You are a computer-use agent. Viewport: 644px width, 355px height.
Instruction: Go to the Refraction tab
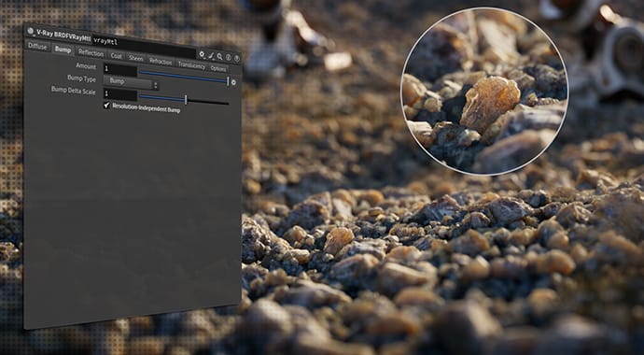(x=161, y=62)
